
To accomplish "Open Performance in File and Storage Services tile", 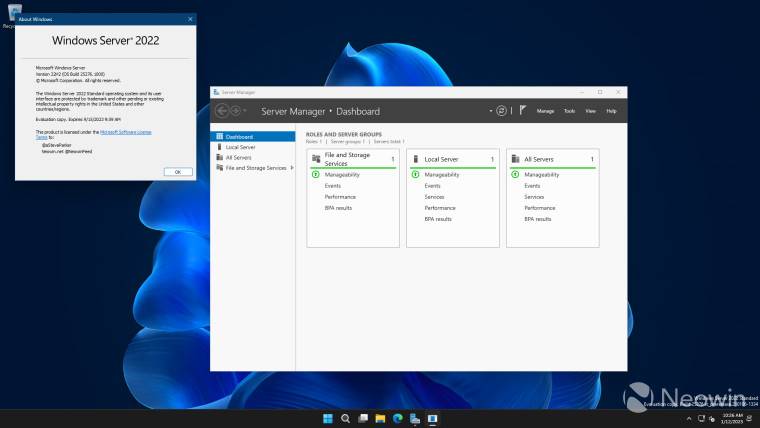I will tap(340, 197).
